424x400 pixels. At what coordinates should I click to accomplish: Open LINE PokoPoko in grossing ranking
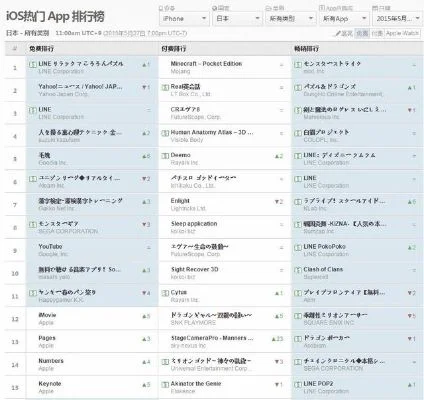pyautogui.click(x=324, y=246)
